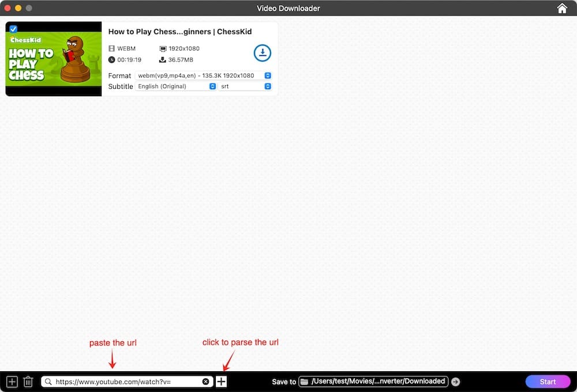Viewport: 577px width, 392px height.
Task: Click the Save to label
Action: (284, 382)
